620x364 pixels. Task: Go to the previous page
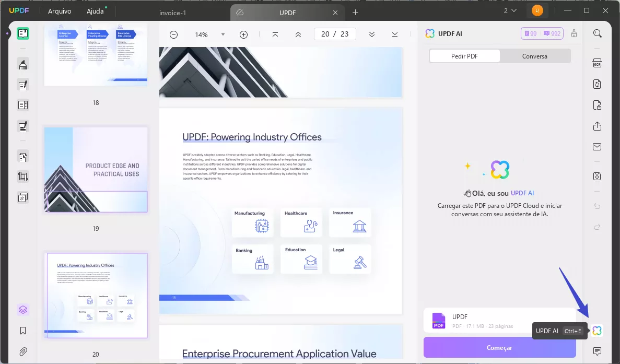(298, 35)
